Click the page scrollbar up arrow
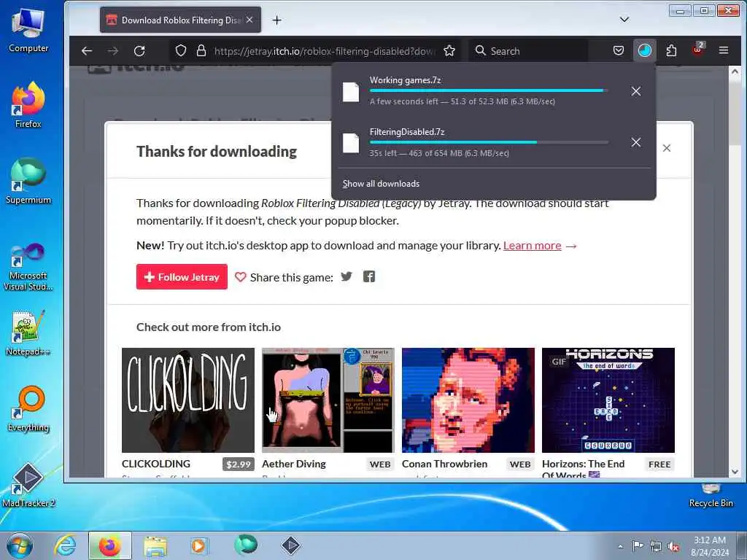The width and height of the screenshot is (747, 560). (735, 71)
